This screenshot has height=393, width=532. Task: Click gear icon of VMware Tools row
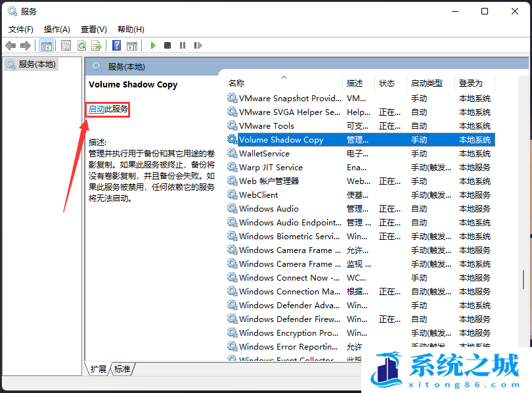(x=232, y=126)
